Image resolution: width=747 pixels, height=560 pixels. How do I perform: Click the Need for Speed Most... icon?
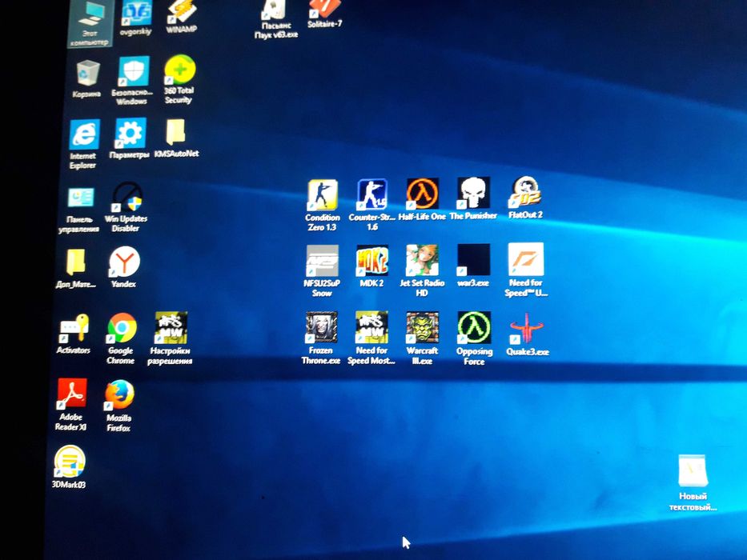pyautogui.click(x=371, y=328)
